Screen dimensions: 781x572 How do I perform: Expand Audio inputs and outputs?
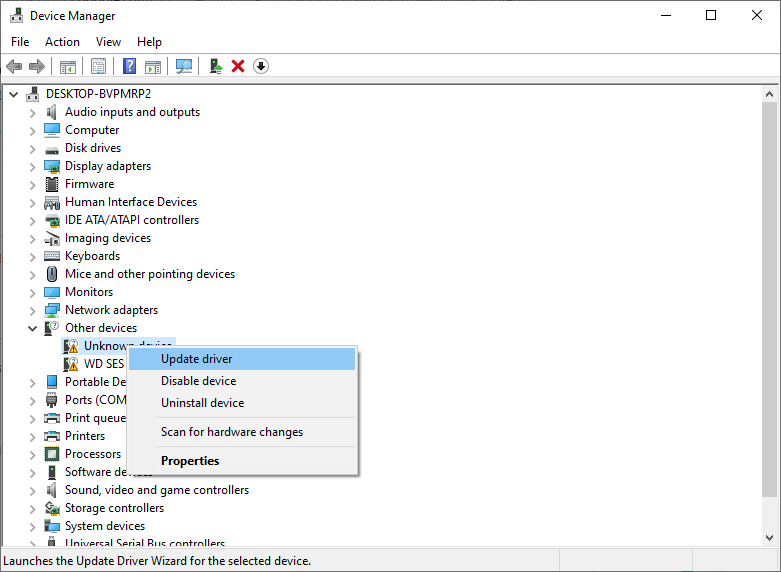32,113
